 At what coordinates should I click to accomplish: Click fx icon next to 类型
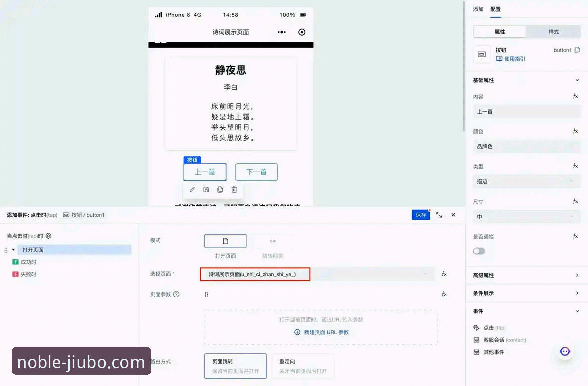575,166
